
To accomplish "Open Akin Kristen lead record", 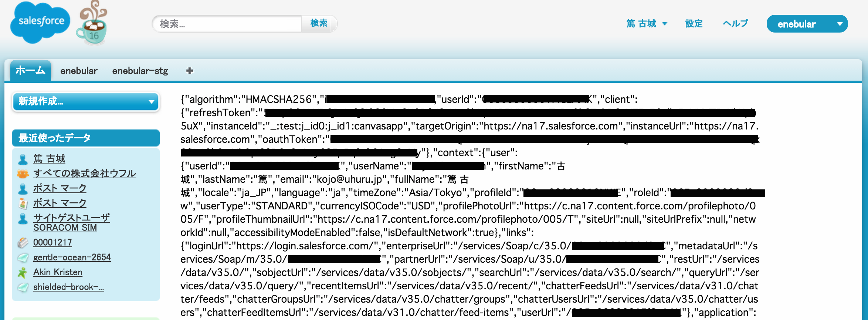I will (x=58, y=272).
